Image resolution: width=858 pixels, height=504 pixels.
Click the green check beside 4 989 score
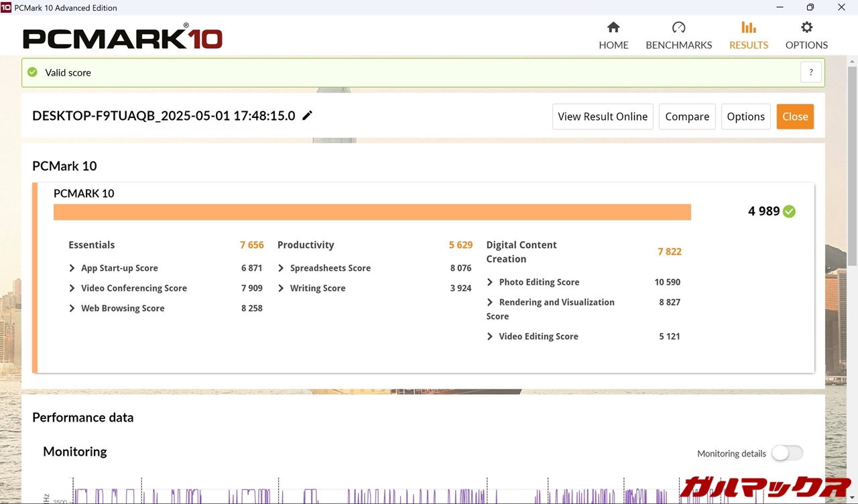(790, 212)
